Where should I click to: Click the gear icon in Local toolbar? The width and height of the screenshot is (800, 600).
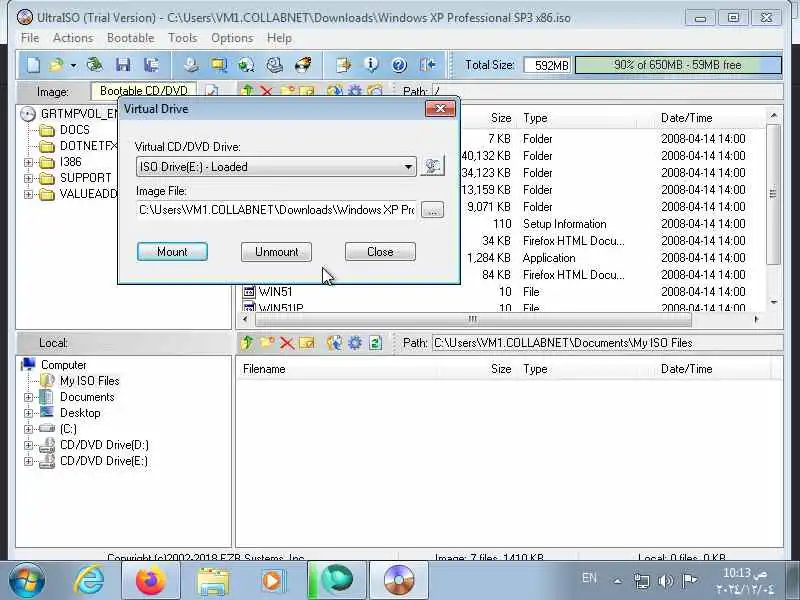(355, 343)
